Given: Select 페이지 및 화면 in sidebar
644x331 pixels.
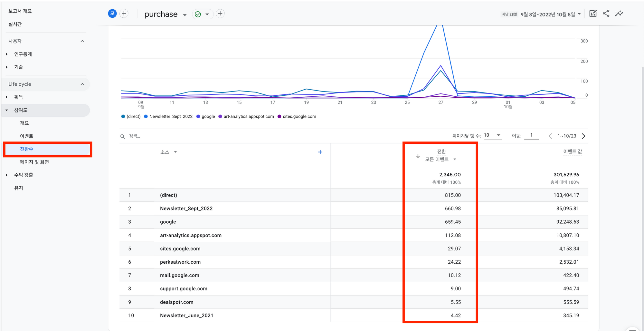Looking at the screenshot, I should click(x=34, y=162).
